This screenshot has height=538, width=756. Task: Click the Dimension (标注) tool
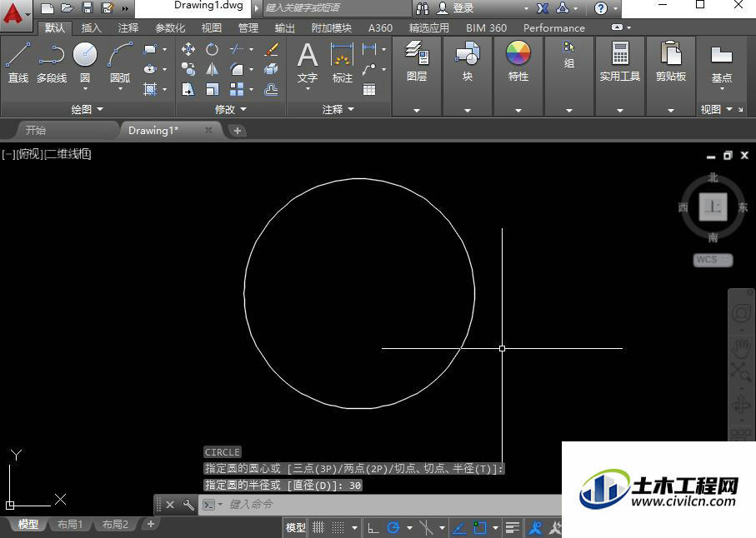(343, 62)
